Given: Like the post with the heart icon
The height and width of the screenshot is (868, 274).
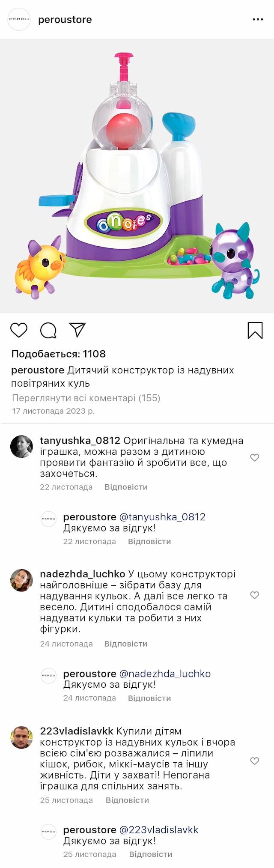Looking at the screenshot, I should click(x=19, y=330).
